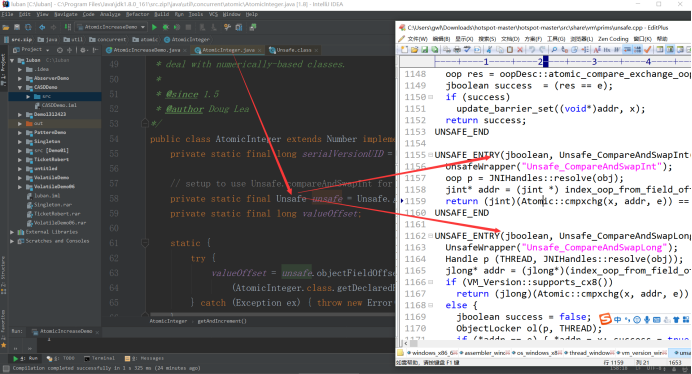Open the Terminal tool window button
The image size is (692, 374).
(x=99, y=358)
